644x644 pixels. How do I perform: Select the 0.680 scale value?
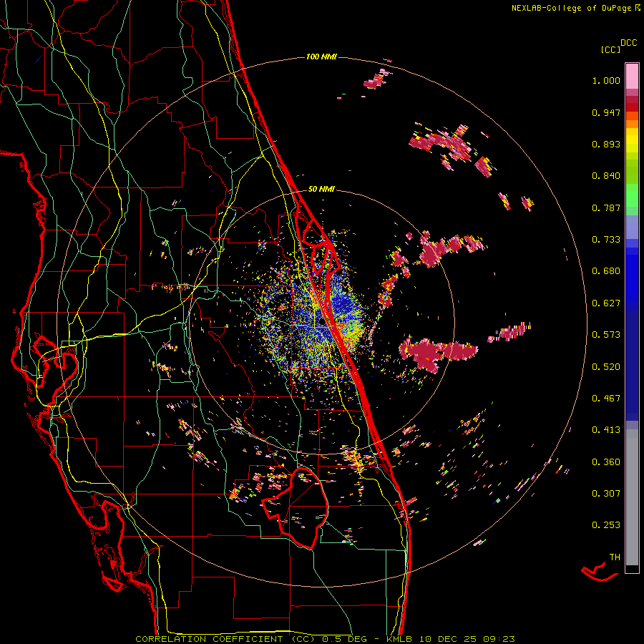point(606,271)
